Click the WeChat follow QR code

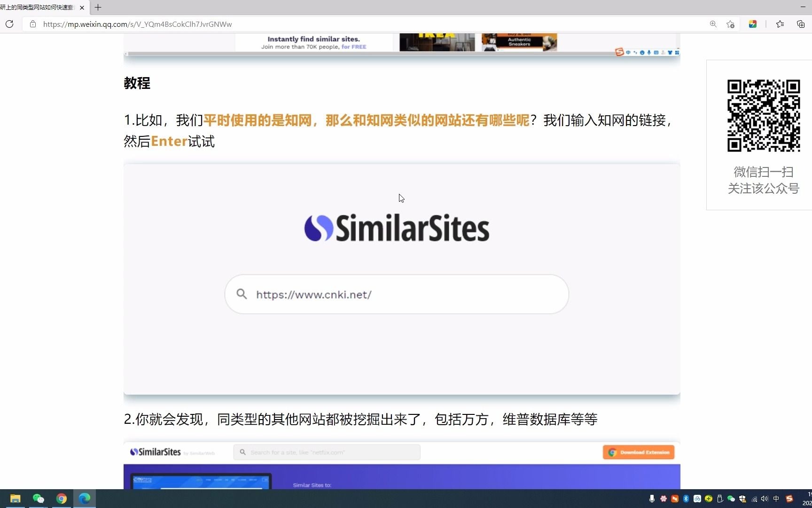pos(764,116)
